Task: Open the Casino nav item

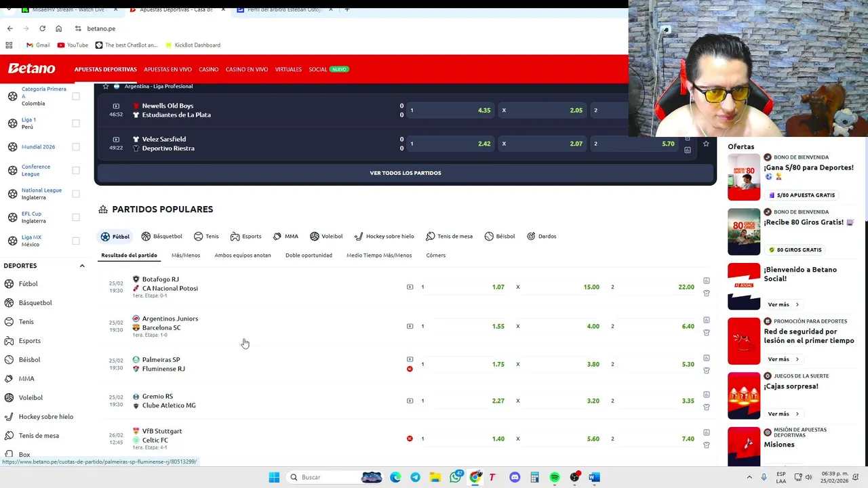Action: 208,69
